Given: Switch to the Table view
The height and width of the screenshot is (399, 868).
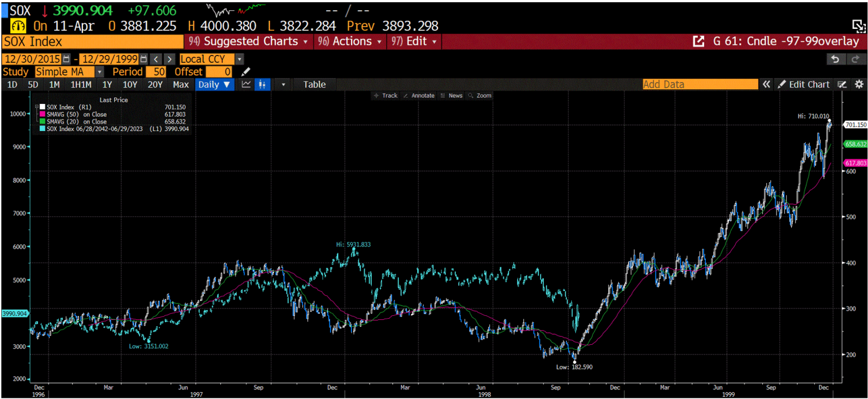Looking at the screenshot, I should point(314,84).
